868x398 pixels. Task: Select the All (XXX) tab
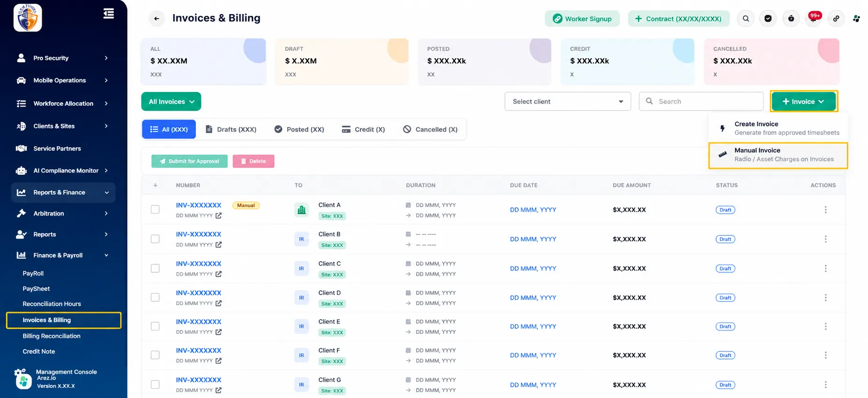[169, 129]
